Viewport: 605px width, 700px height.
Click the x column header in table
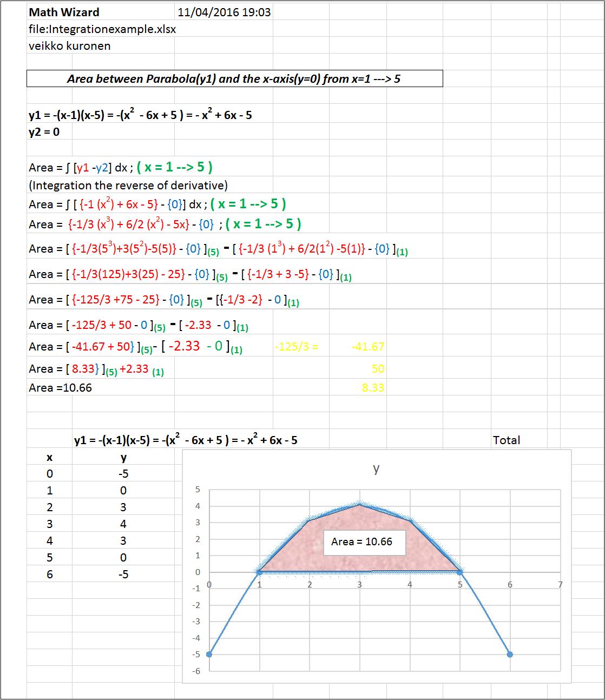50,458
